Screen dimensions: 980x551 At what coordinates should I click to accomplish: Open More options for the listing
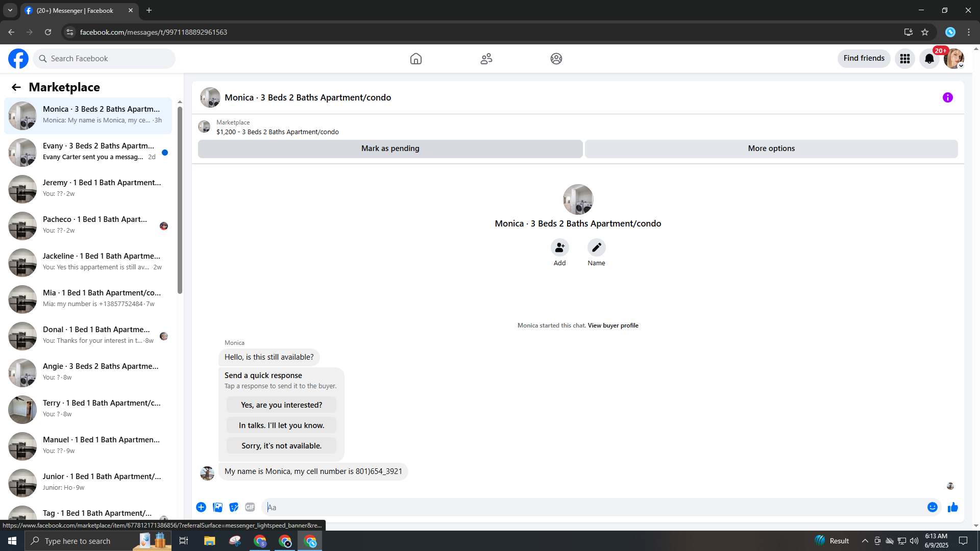[x=771, y=148]
